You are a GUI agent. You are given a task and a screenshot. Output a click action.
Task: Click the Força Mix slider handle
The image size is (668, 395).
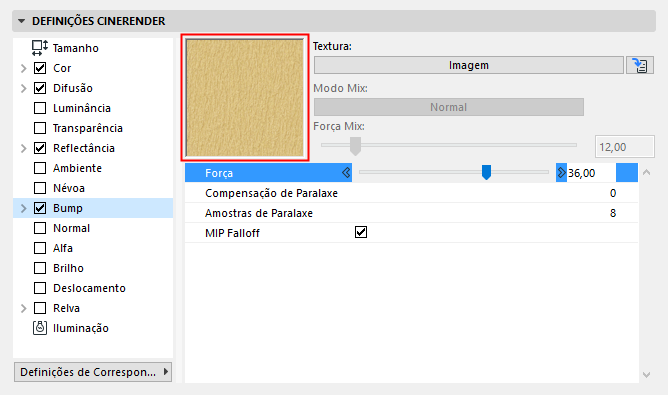pos(355,146)
